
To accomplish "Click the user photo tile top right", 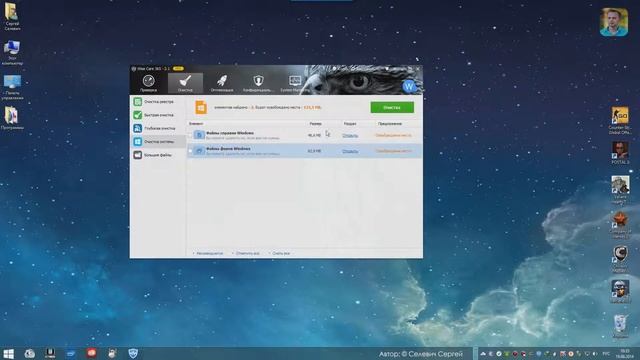I will click(614, 22).
